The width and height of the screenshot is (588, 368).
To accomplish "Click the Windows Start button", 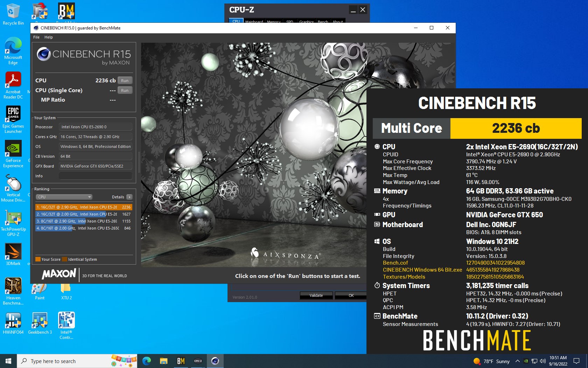I will [x=8, y=361].
